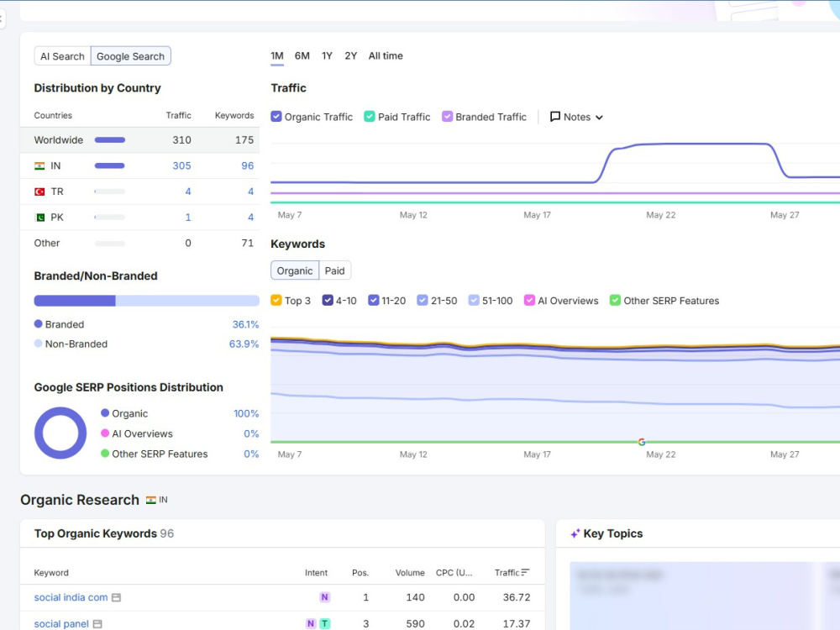Disable the AI Overviews checkbox
The height and width of the screenshot is (630, 840).
(x=529, y=301)
